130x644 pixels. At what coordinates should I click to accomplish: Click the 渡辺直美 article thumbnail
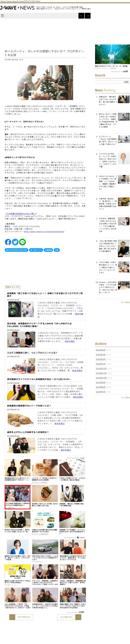pyautogui.click(x=21, y=393)
